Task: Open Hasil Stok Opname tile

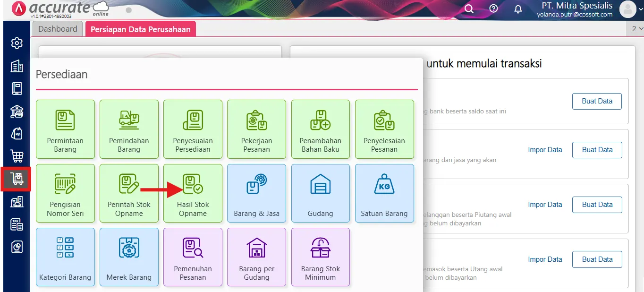Action: point(193,193)
